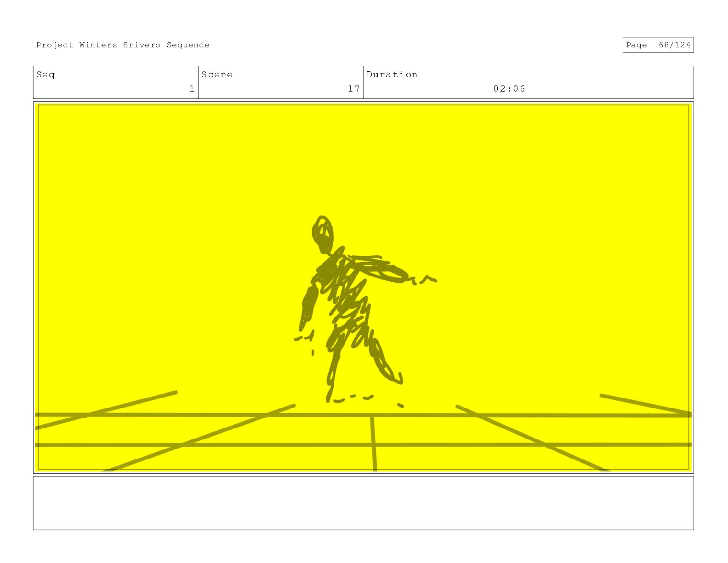This screenshot has height=563, width=728.
Task: Click the 'Duration' label
Action: pyautogui.click(x=392, y=75)
